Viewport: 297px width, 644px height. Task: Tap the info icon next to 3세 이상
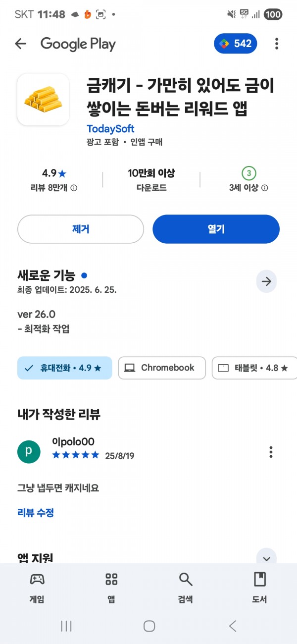click(x=265, y=188)
